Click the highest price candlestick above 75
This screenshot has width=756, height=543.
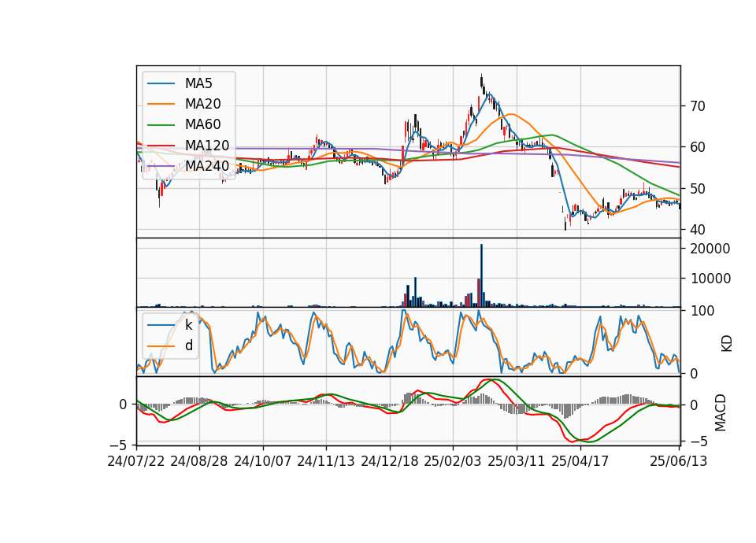pyautogui.click(x=481, y=81)
